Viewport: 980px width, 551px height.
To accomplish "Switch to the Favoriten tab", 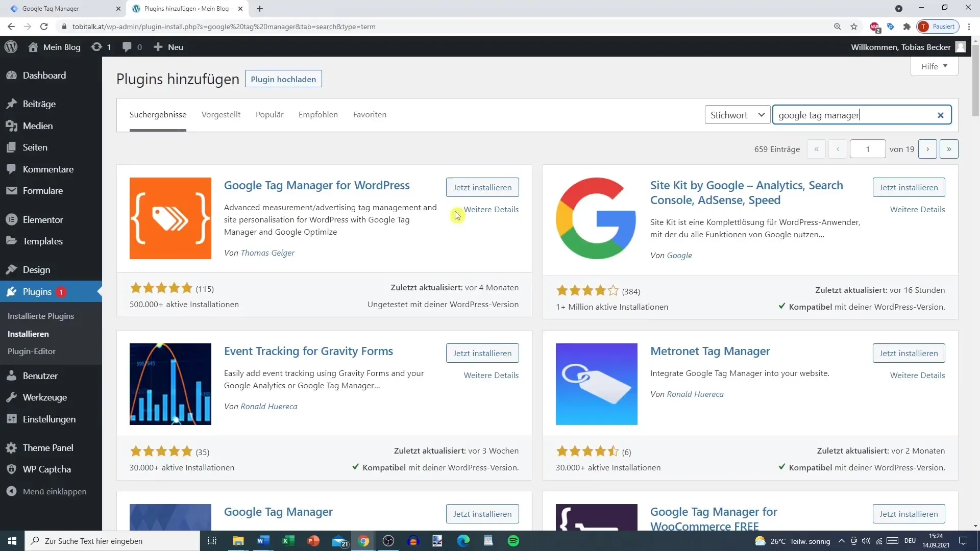I will (x=370, y=115).
